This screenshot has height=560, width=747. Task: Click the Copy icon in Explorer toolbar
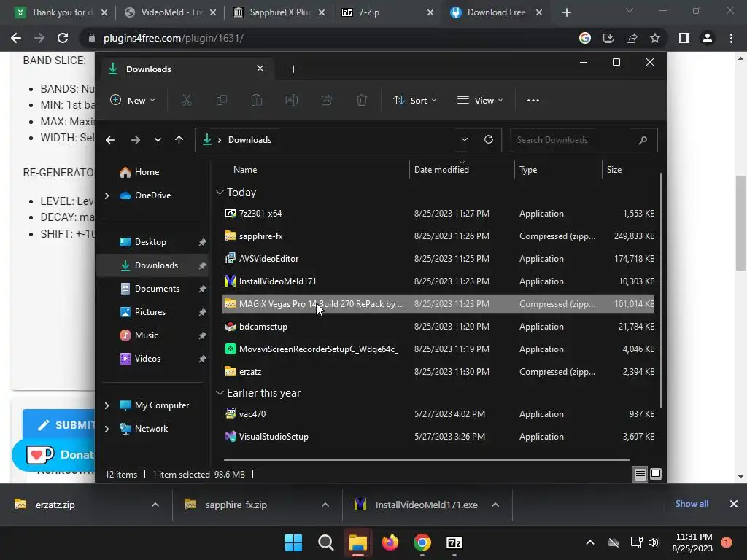(222, 100)
